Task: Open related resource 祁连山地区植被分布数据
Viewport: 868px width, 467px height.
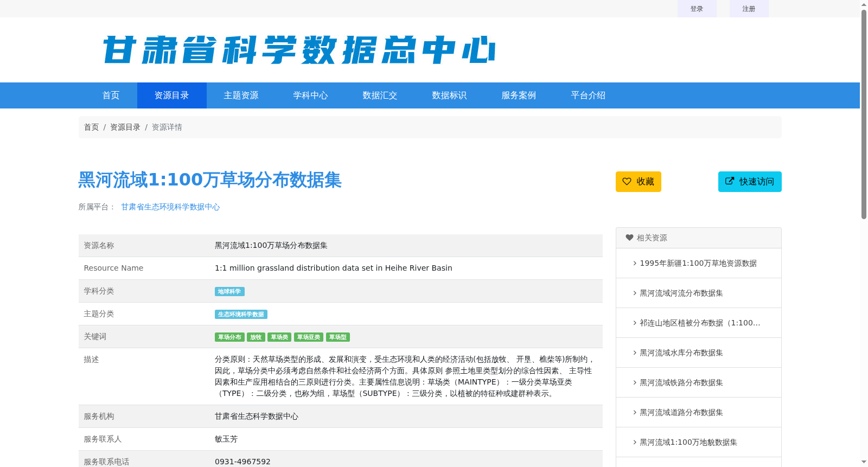Action: coord(700,323)
